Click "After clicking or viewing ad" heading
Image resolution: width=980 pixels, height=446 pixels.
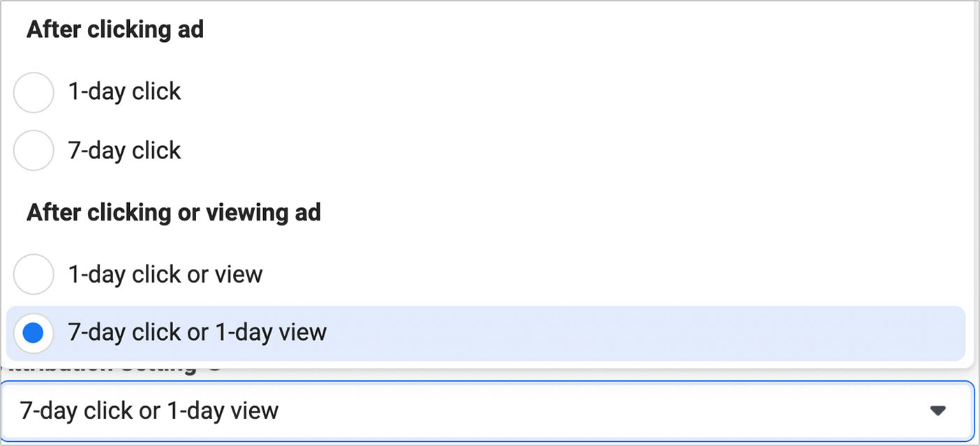click(174, 212)
